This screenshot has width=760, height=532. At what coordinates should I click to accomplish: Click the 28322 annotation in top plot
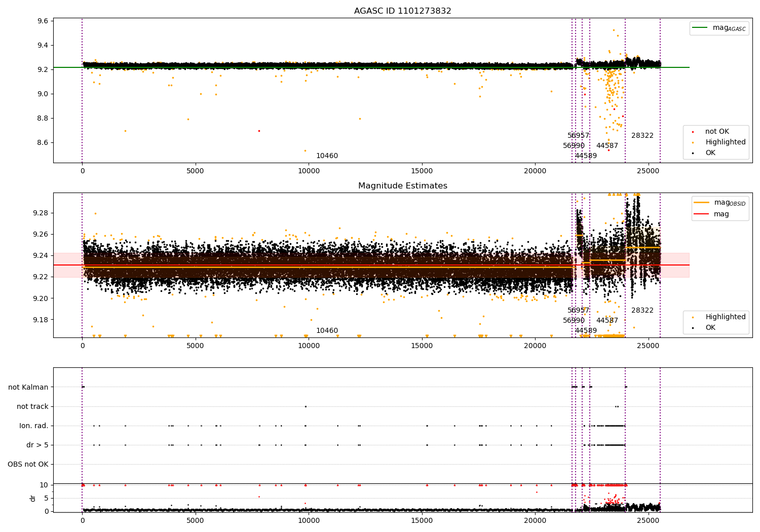tap(642, 136)
